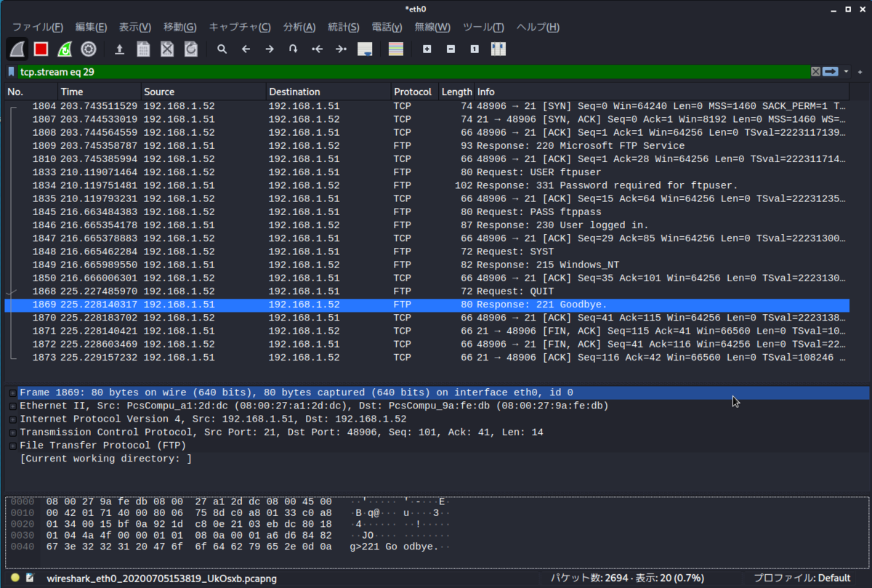Open capture options gear icon
The width and height of the screenshot is (872, 588).
(89, 49)
